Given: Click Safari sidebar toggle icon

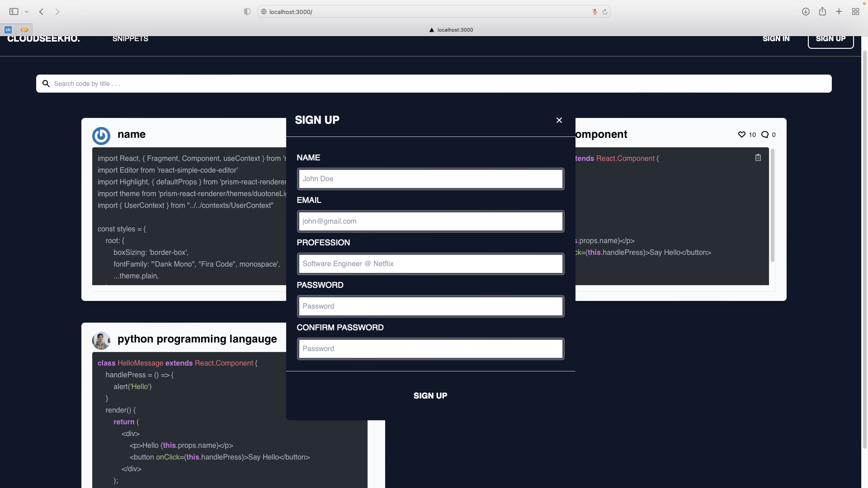Looking at the screenshot, I should coord(14,12).
